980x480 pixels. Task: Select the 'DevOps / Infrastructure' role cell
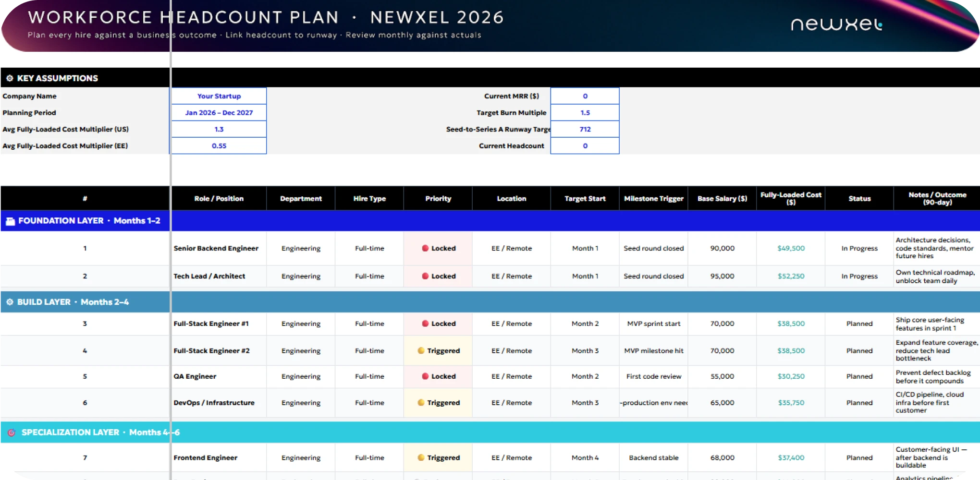tap(219, 402)
